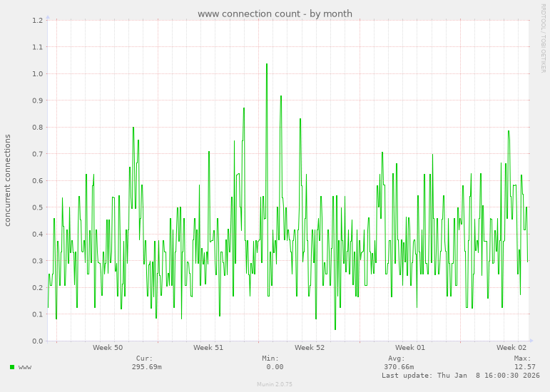The height and width of the screenshot is (392, 550).
Task: Click the current value '295.69m'
Action: point(147,367)
